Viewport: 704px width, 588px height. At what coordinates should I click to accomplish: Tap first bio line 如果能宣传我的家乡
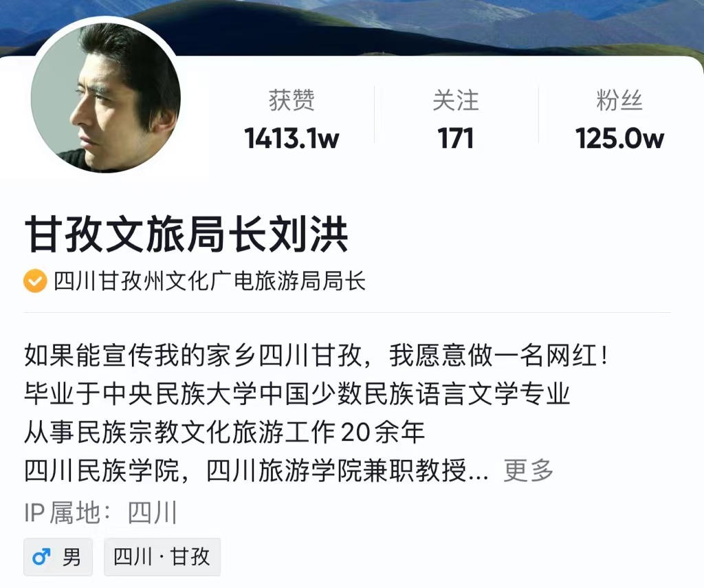coord(316,356)
